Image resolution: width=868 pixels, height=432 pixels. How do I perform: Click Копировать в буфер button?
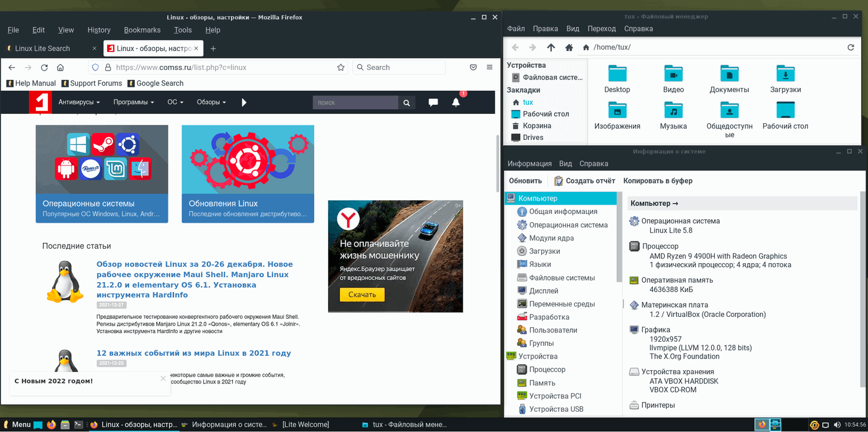pos(658,181)
